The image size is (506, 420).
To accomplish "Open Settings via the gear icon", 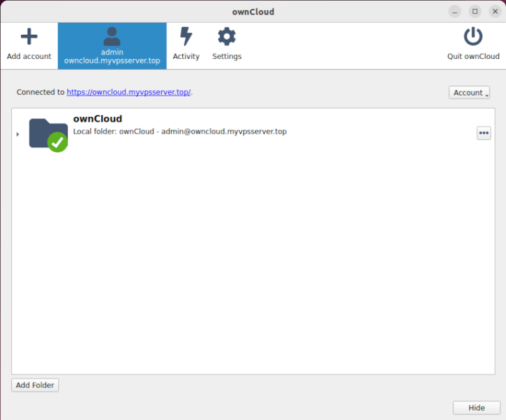I will click(226, 35).
